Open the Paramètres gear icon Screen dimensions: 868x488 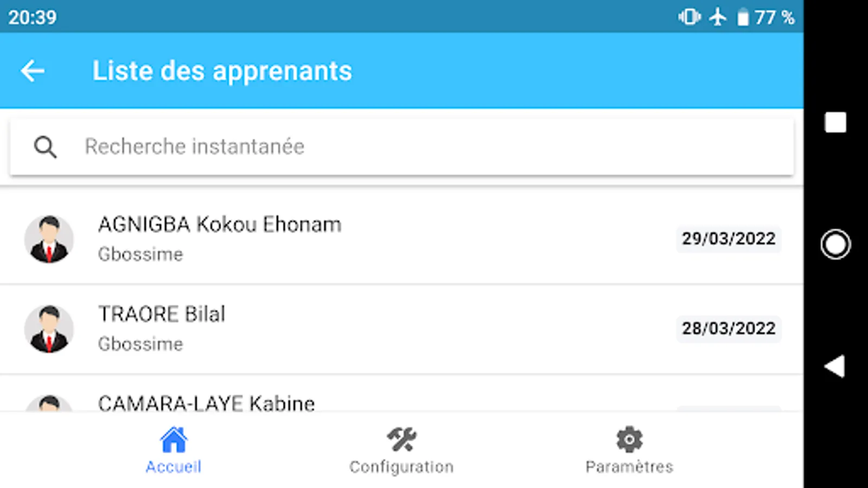629,440
